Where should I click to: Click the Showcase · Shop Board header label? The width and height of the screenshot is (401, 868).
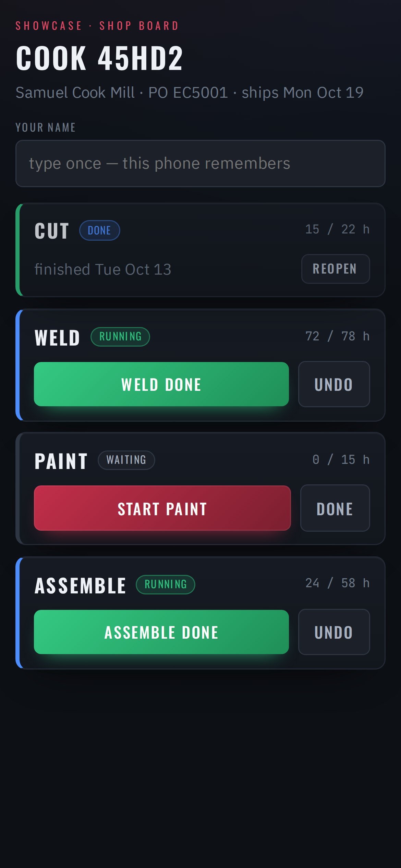[x=97, y=26]
